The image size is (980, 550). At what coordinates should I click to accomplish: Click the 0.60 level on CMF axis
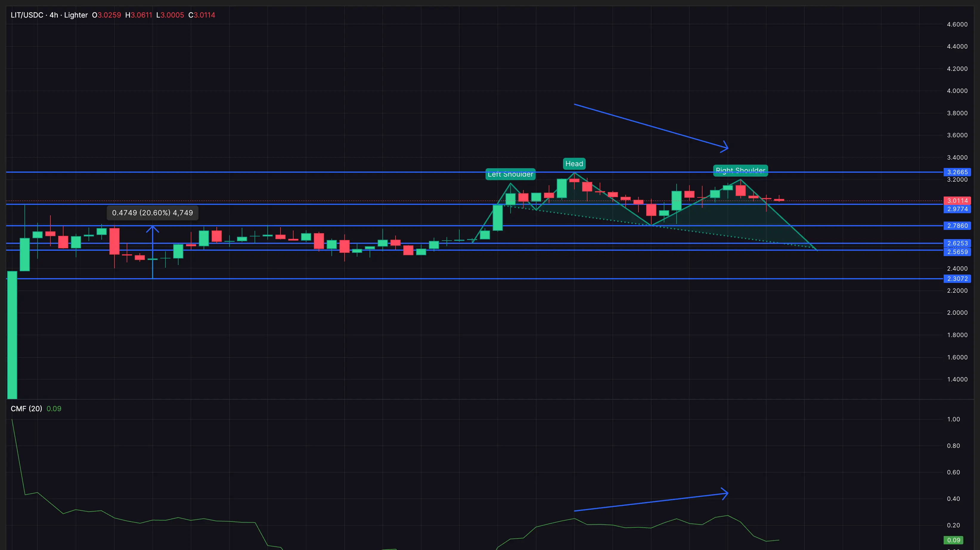953,472
